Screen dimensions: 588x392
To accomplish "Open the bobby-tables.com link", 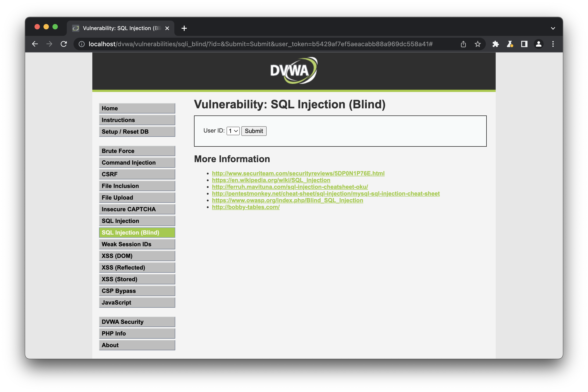I will pos(246,207).
